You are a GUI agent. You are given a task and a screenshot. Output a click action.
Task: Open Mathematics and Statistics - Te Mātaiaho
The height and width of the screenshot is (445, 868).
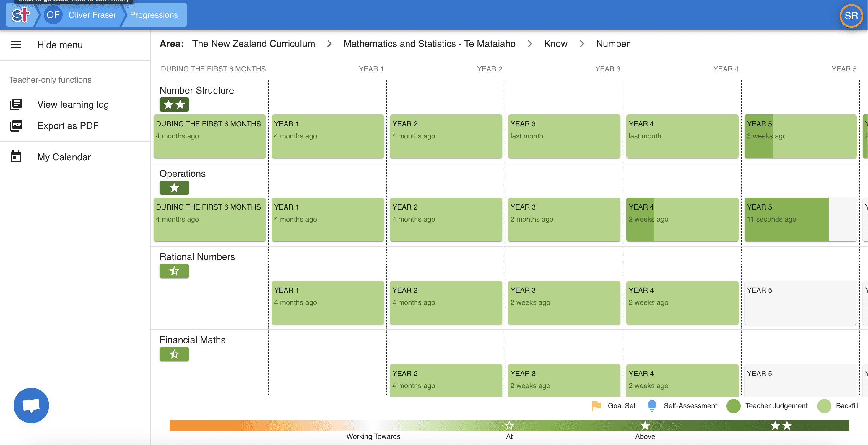(429, 44)
